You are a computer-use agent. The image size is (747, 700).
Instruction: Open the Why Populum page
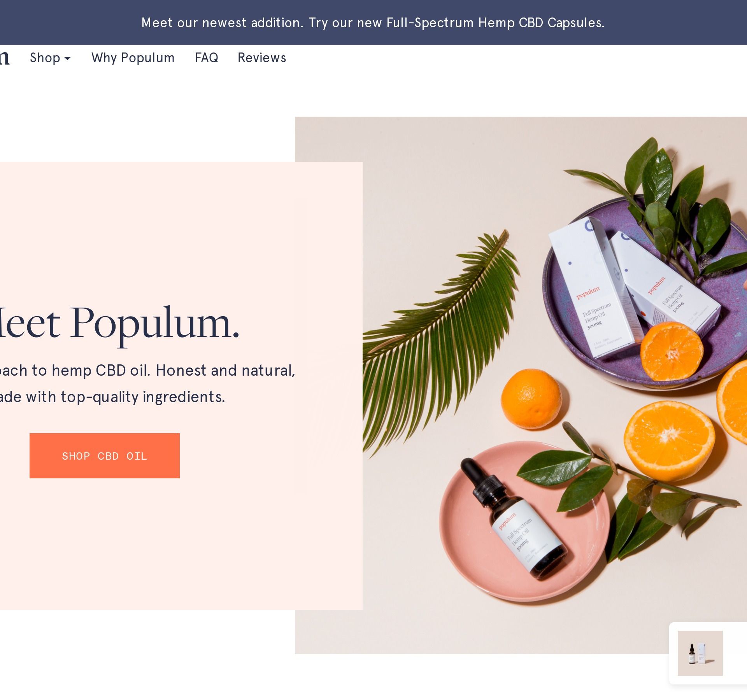tap(133, 58)
